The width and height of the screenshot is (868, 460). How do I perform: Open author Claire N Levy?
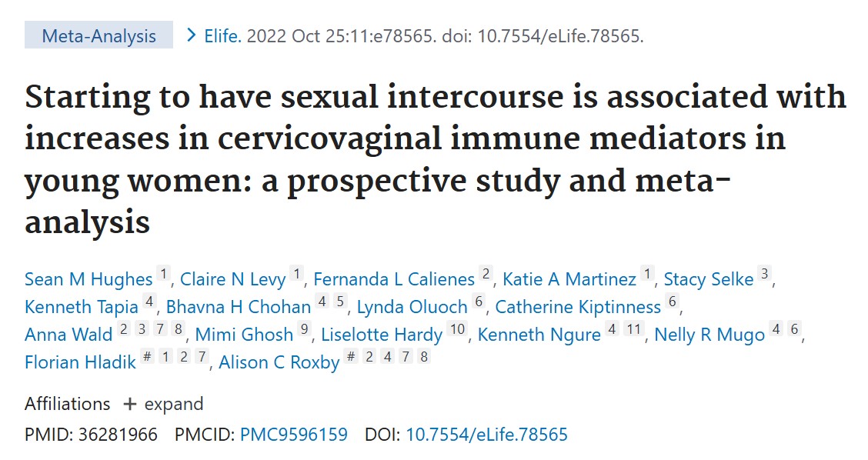pyautogui.click(x=233, y=279)
